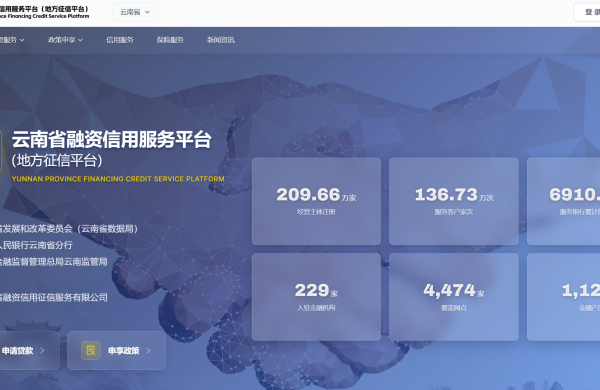Screen dimensions: 600x390
Task: Click the arrow on 申请贷款 button
Action: (x=42, y=350)
